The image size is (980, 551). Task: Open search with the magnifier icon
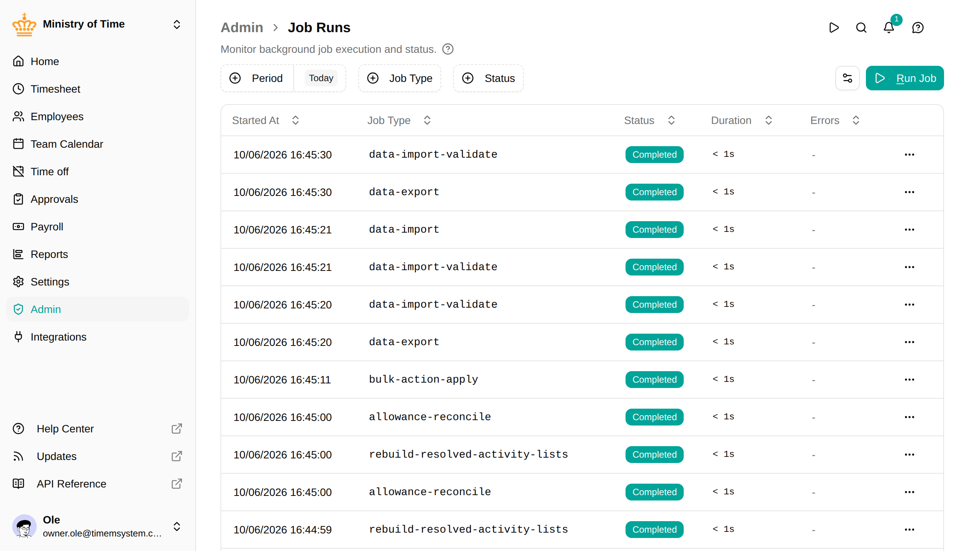(x=861, y=28)
